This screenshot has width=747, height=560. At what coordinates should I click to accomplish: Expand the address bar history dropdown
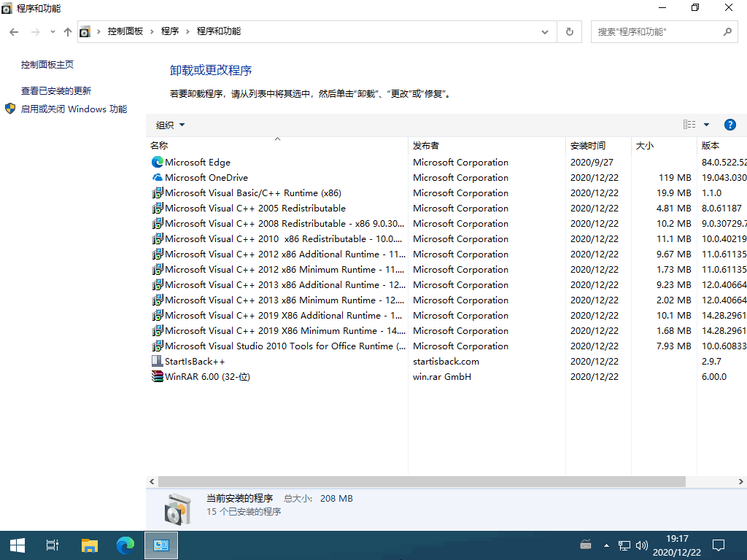(x=544, y=32)
